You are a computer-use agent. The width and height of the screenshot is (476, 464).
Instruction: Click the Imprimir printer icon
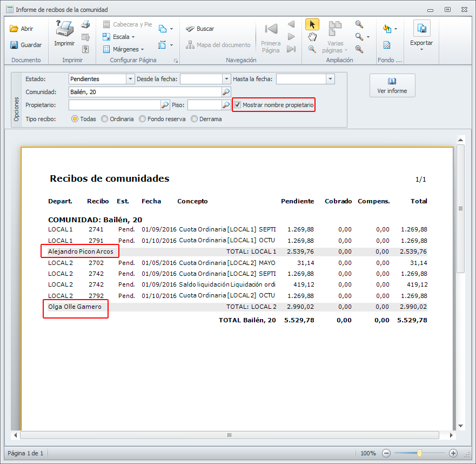[x=64, y=29]
